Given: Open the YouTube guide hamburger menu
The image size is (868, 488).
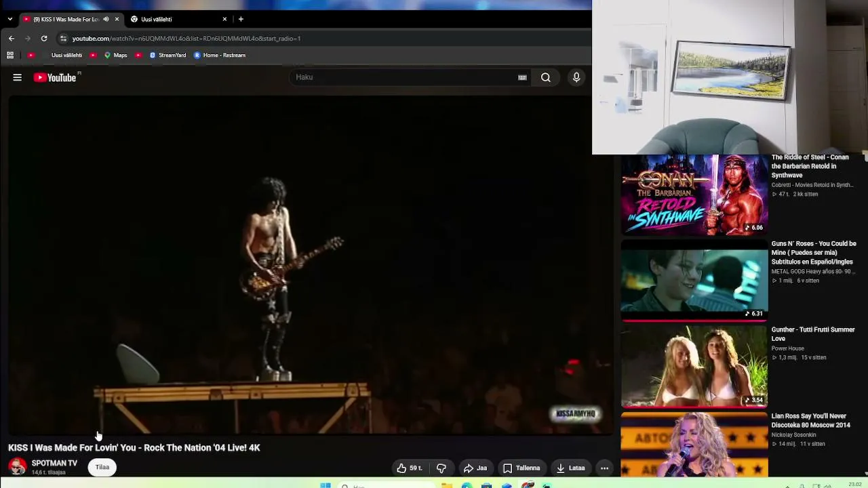Looking at the screenshot, I should click(18, 77).
